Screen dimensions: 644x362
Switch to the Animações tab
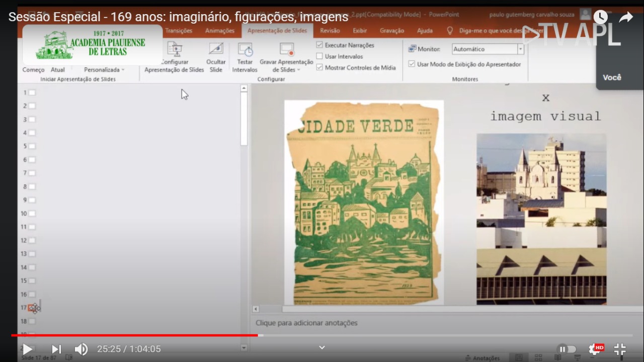point(220,31)
